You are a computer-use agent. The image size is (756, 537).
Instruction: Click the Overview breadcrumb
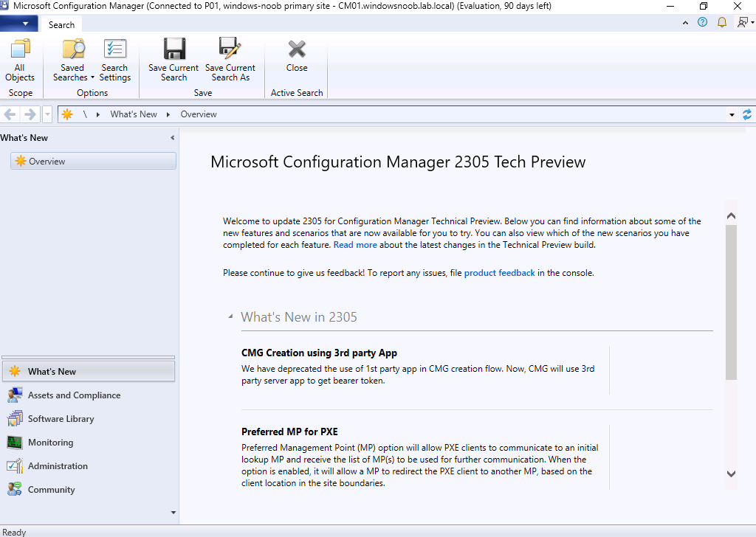199,114
